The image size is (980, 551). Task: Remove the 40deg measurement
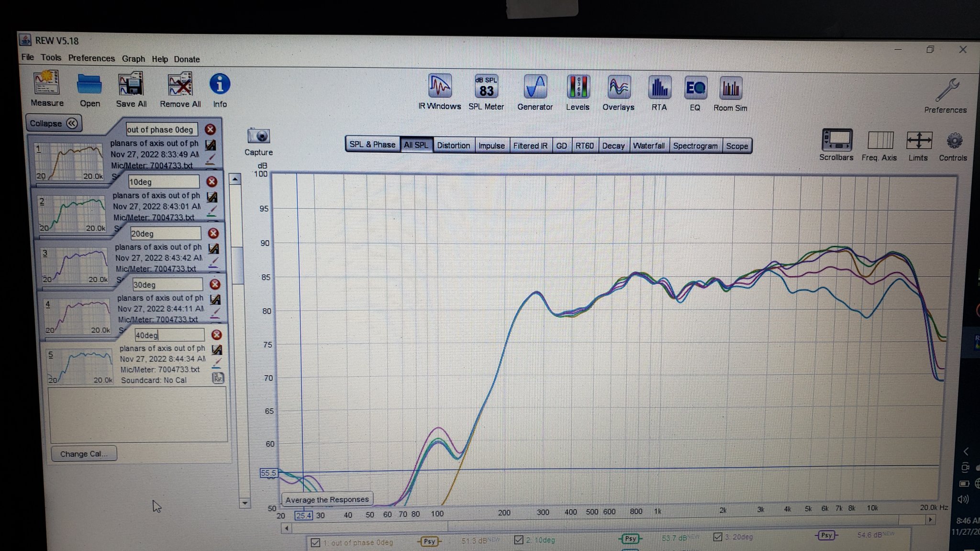pos(217,335)
